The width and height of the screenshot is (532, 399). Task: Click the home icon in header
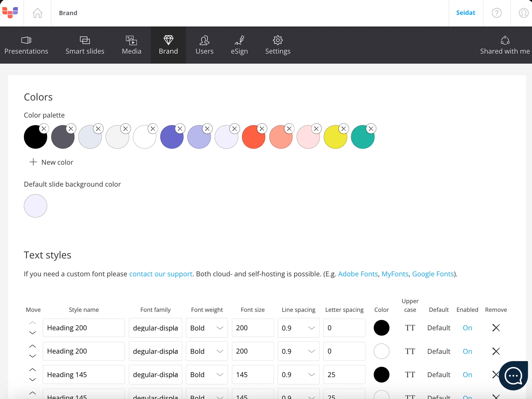click(37, 13)
